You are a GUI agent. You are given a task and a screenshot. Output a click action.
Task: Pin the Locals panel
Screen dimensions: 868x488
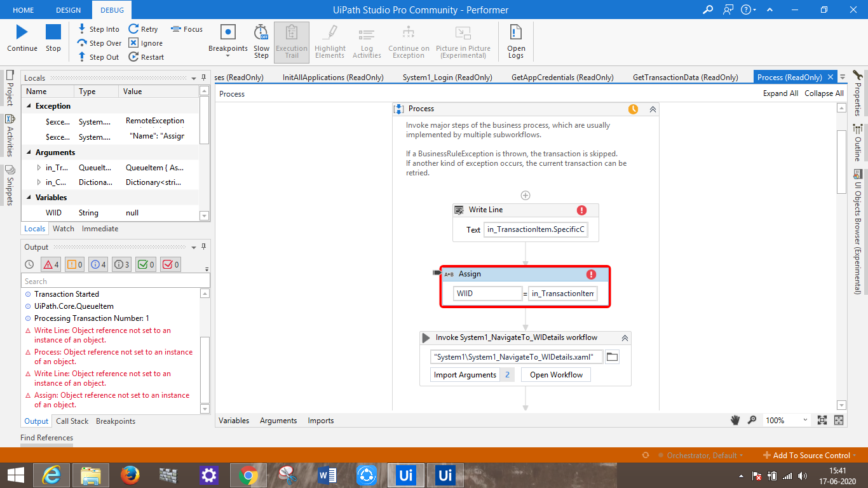coord(203,78)
